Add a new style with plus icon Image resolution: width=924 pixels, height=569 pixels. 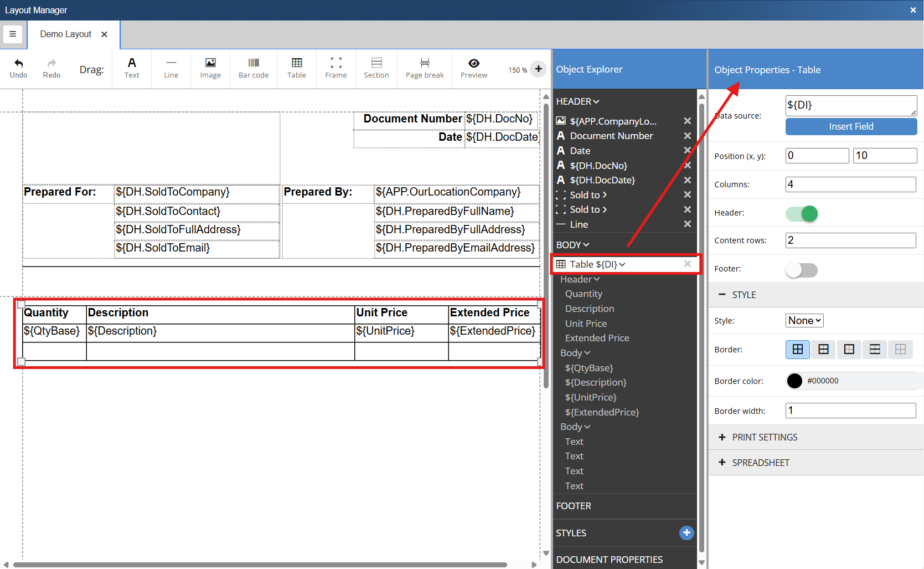[686, 532]
